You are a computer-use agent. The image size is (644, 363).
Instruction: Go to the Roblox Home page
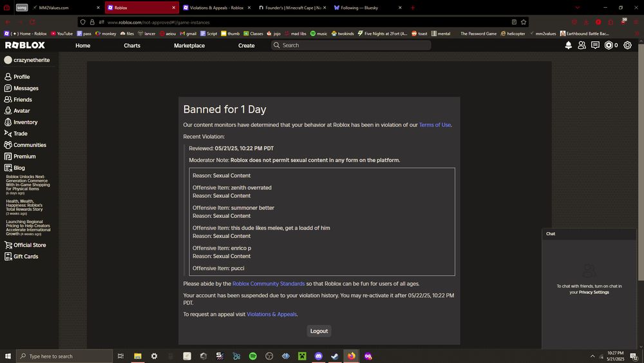point(82,46)
